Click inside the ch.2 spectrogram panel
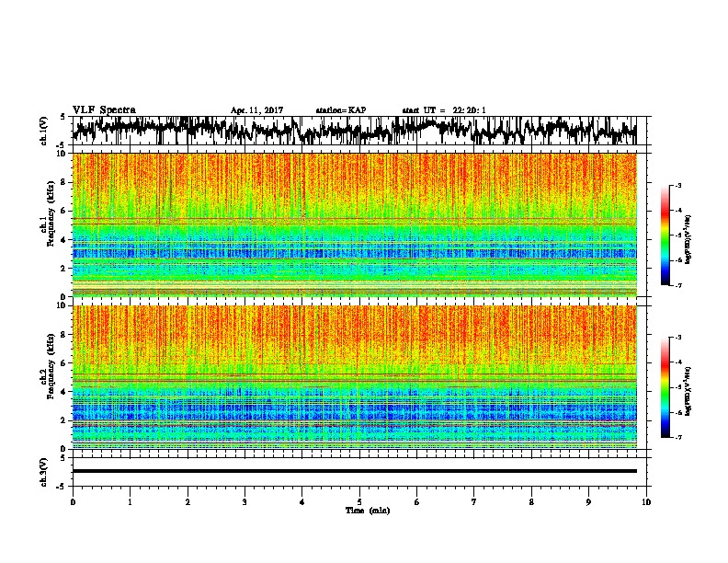Screen dimensions: 728x563 [355, 377]
